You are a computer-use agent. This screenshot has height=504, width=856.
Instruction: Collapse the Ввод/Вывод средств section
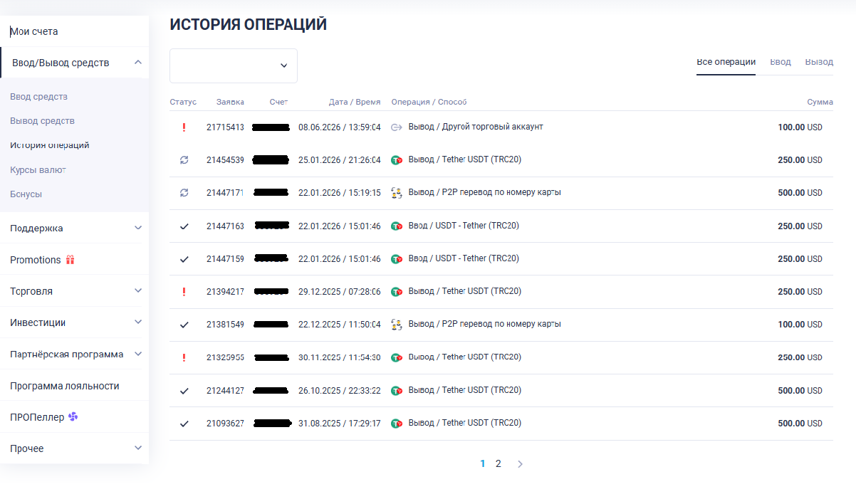click(x=138, y=63)
